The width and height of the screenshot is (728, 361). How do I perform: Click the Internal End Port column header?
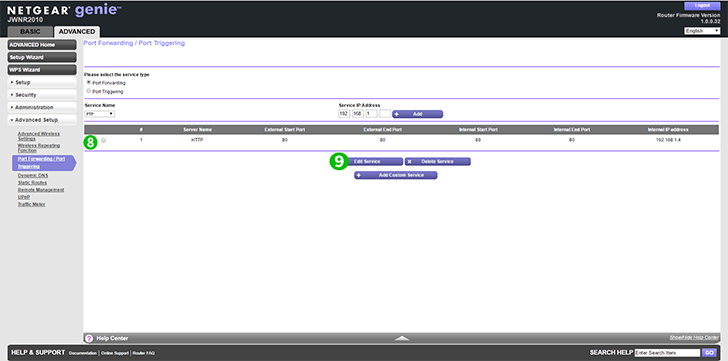(x=572, y=129)
